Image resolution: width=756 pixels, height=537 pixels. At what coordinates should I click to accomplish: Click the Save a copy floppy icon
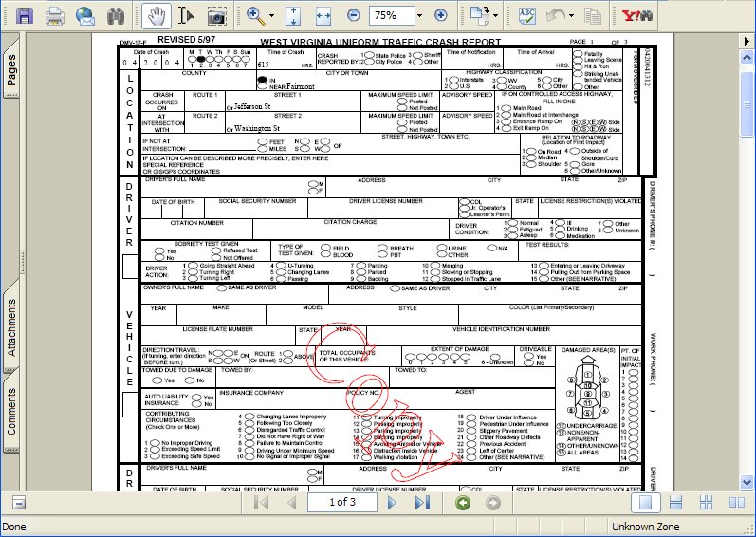(x=24, y=15)
